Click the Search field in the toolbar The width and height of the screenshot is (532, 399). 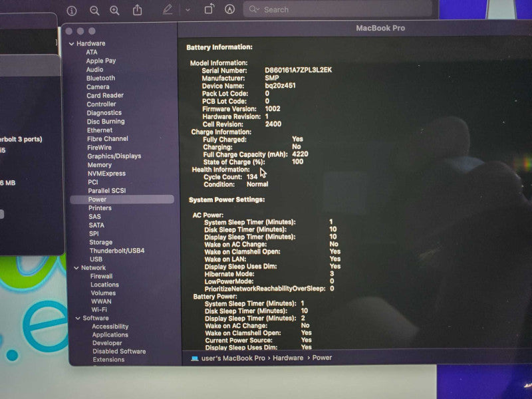338,9
